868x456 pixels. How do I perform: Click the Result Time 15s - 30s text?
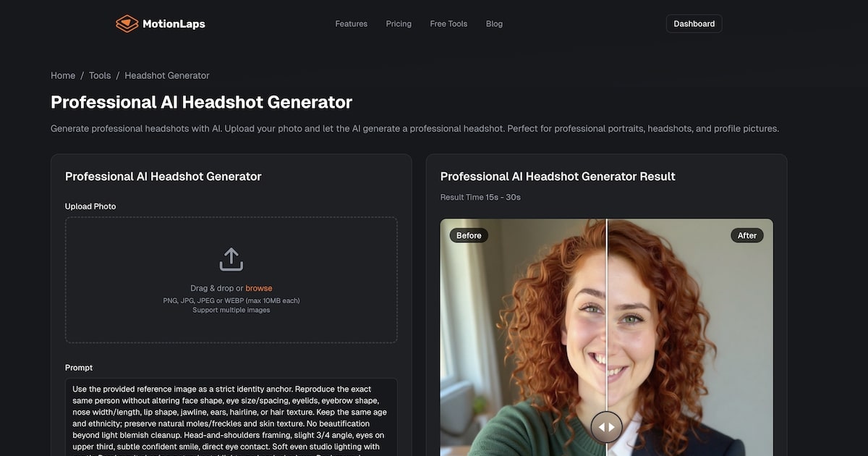pyautogui.click(x=480, y=197)
